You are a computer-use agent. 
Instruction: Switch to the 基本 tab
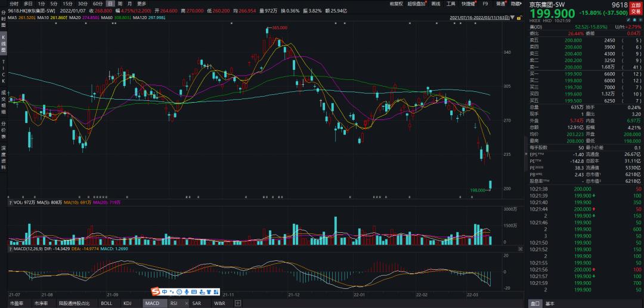[x=549, y=303]
